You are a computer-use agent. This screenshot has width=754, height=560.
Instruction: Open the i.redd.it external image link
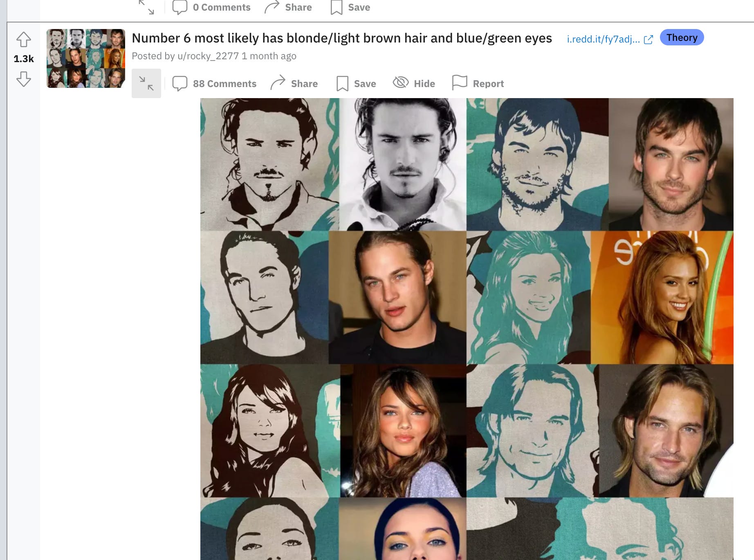(610, 39)
